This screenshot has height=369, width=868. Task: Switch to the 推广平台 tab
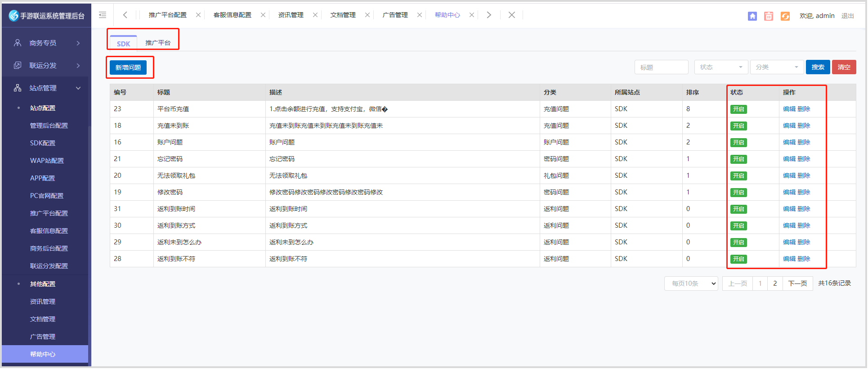(x=158, y=43)
